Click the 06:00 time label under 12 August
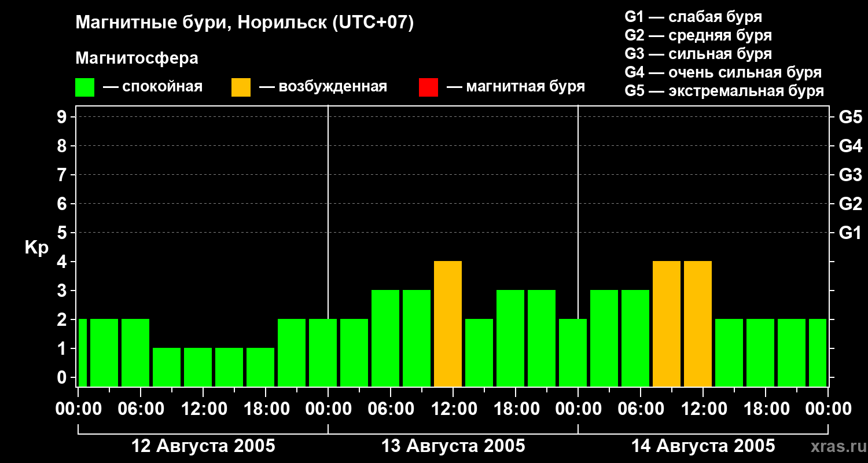 pos(141,409)
